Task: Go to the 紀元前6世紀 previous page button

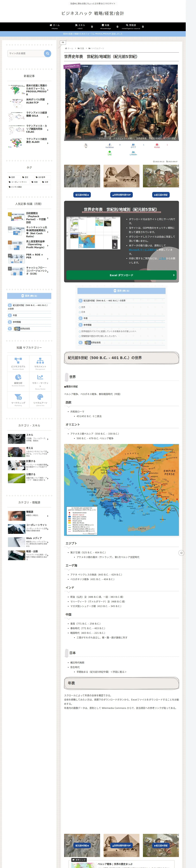Action: pos(82,195)
